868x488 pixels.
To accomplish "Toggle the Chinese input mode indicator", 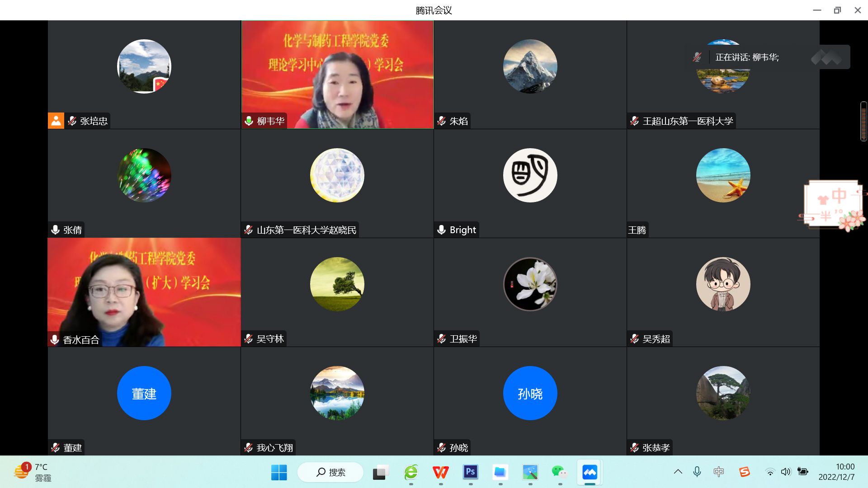I will point(718,472).
